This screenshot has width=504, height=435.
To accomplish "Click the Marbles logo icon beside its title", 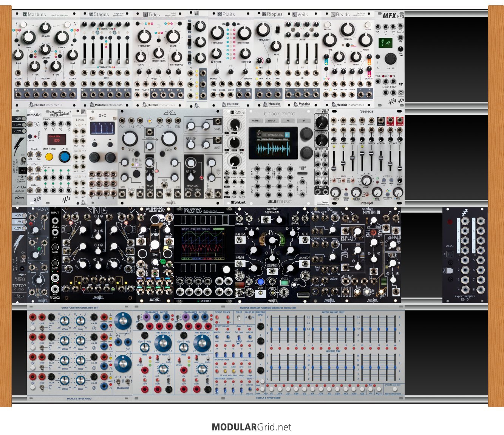I will coord(25,14).
